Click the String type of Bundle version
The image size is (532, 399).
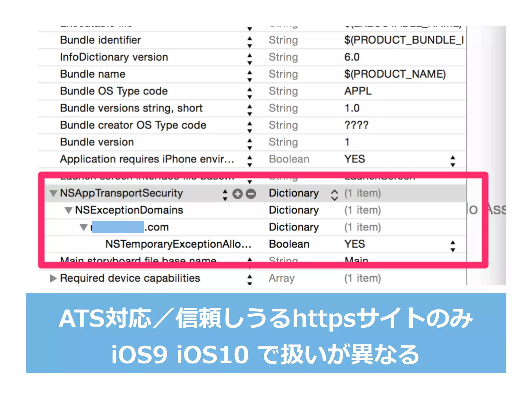(x=283, y=142)
